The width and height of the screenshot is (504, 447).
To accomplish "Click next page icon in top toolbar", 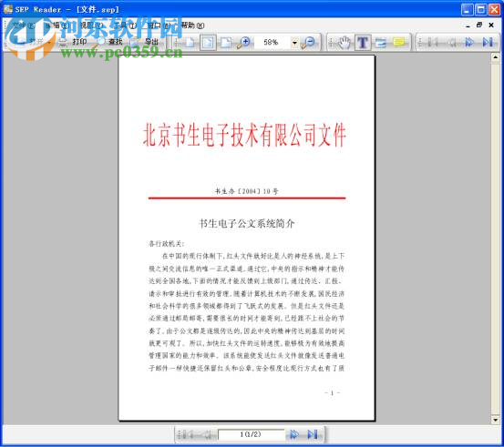I will click(469, 42).
